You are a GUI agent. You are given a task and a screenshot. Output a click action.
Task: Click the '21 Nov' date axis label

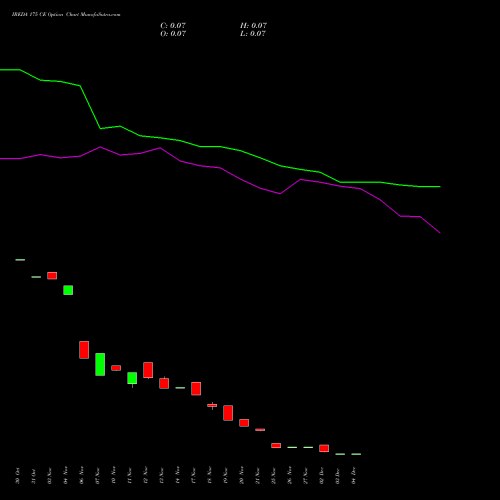pyautogui.click(x=258, y=476)
